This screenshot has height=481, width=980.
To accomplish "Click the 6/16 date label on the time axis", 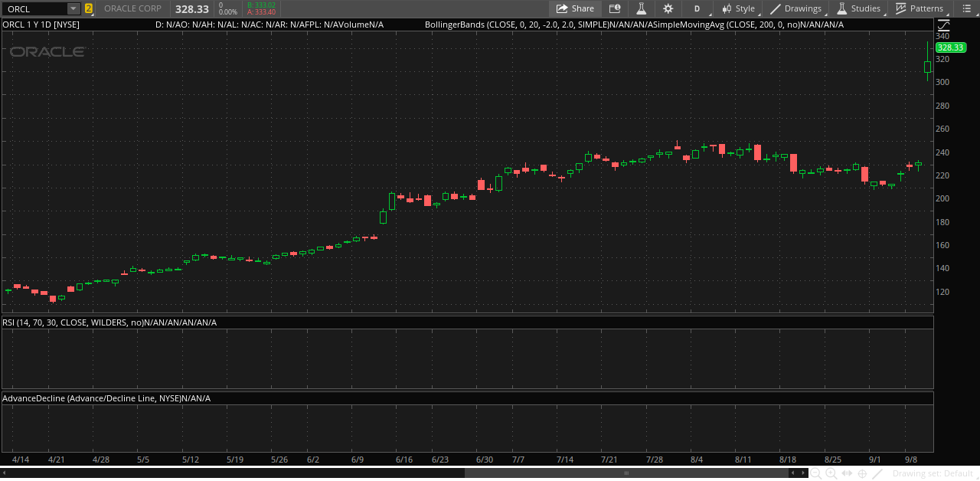I will click(x=403, y=460).
